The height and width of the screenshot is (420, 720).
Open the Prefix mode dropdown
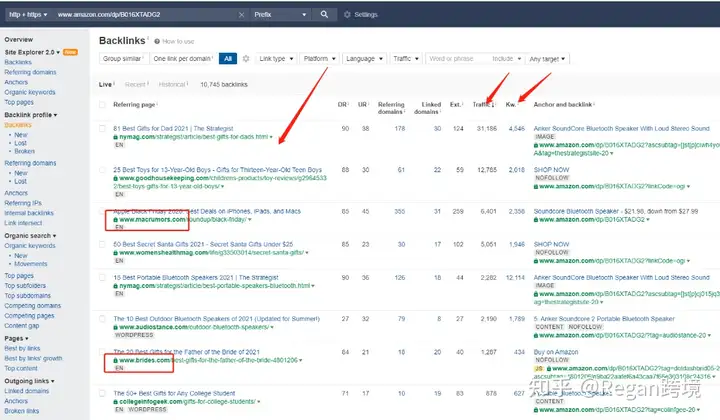(x=280, y=15)
